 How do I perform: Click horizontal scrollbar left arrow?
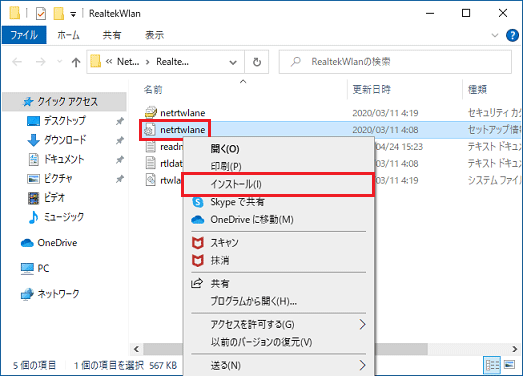point(136,349)
